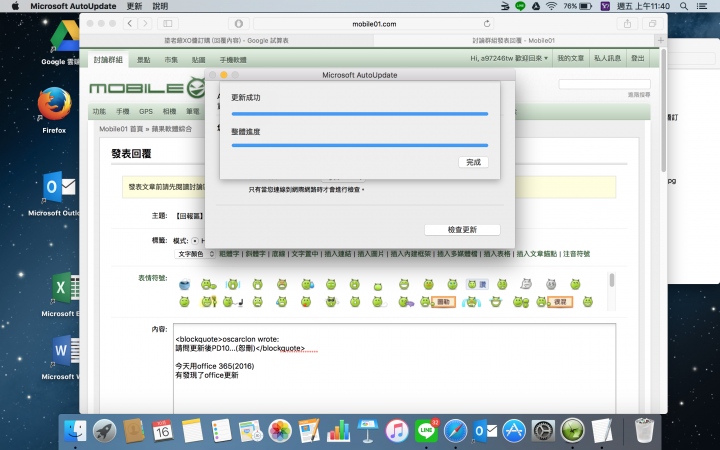The image size is (720, 450).
Task: Open Microsoft Excel desktop shortcut
Action: [x=66, y=288]
